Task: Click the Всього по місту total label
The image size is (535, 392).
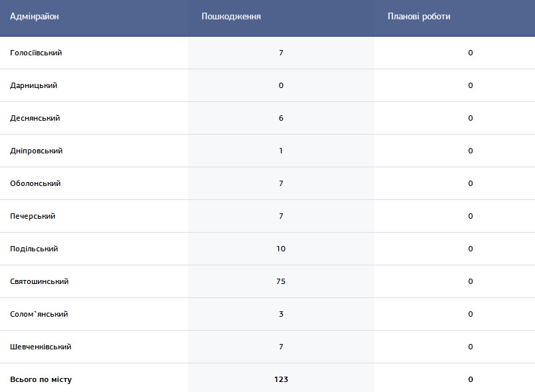Action: click(x=41, y=380)
